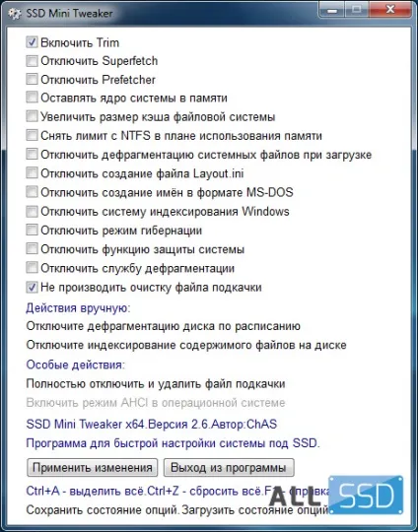Check Оставлять ядро системы в памяти
The height and width of the screenshot is (532, 418).
click(32, 99)
